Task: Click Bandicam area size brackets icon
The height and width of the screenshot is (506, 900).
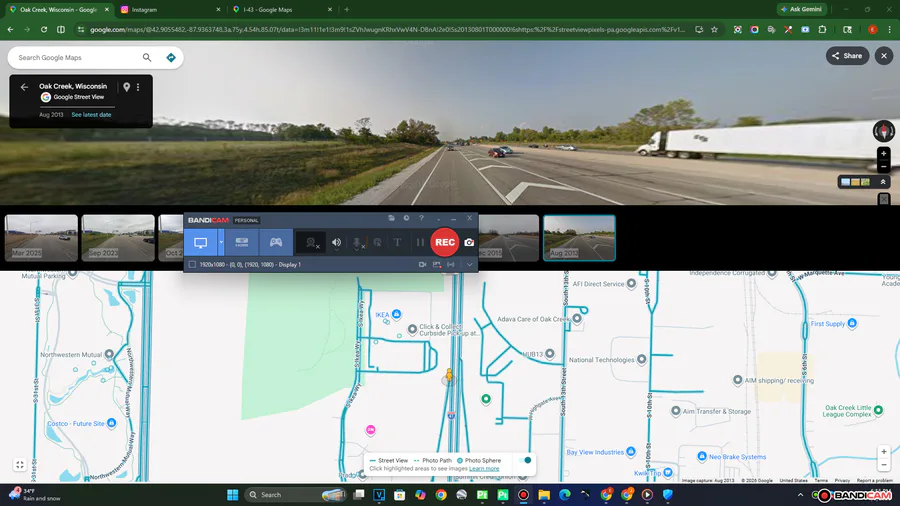Action: click(451, 264)
